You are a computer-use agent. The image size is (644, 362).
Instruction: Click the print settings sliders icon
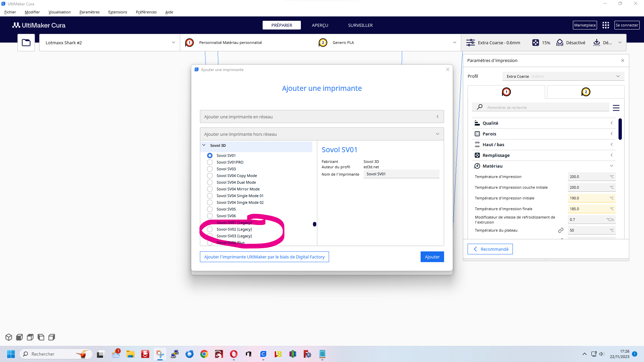point(470,43)
